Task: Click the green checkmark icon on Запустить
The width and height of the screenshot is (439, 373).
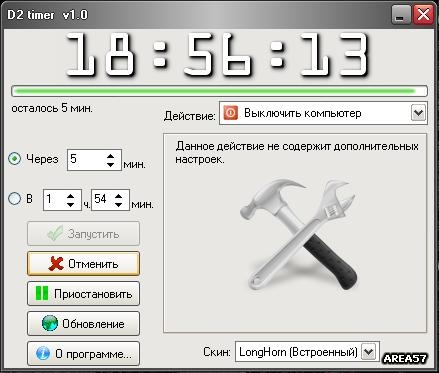Action: [x=55, y=233]
